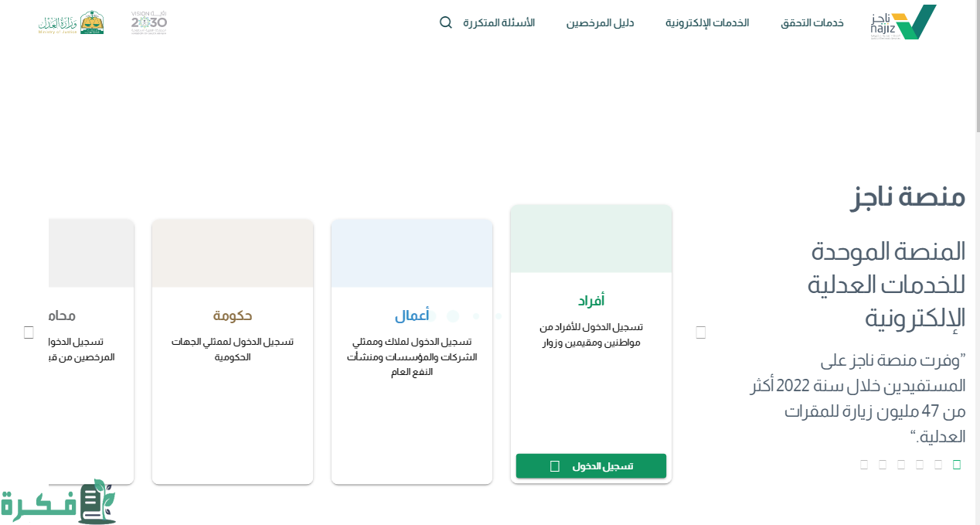This screenshot has height=525, width=980.
Task: Go to الأسئلة المتكررة page
Action: pyautogui.click(x=499, y=22)
